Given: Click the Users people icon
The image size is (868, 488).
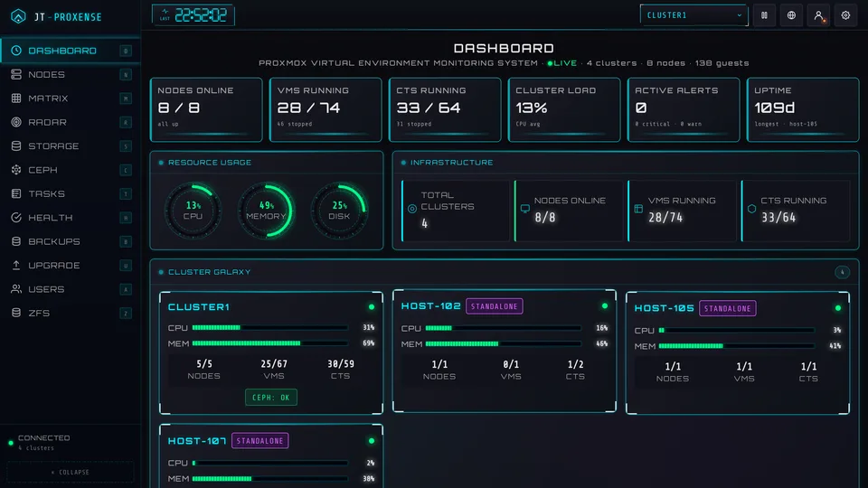Looking at the screenshot, I should (16, 289).
